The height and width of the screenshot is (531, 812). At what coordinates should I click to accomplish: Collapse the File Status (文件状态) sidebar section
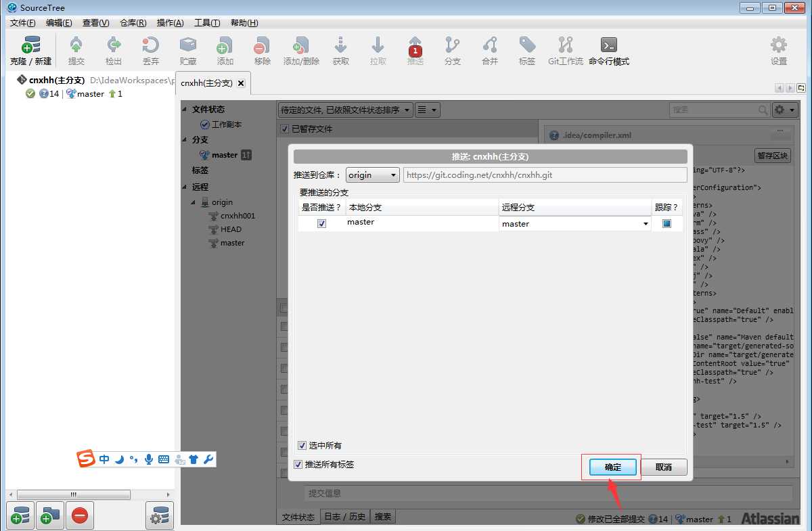click(185, 110)
